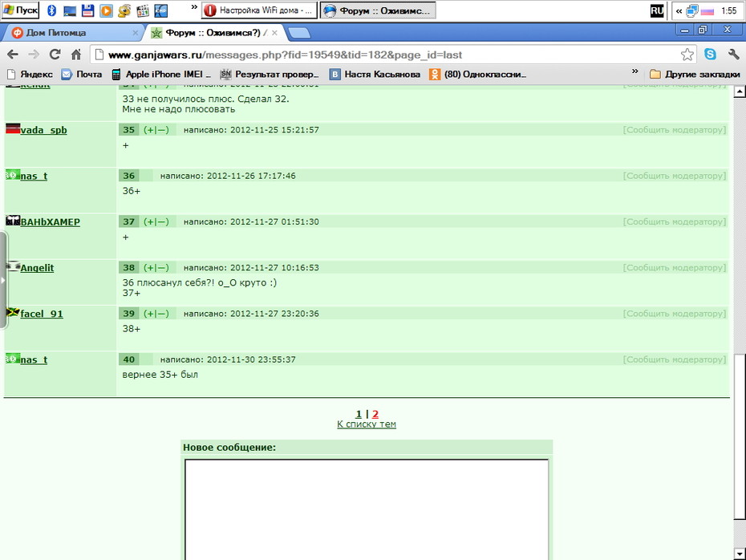Click the show desktop monitor icon

(x=70, y=10)
